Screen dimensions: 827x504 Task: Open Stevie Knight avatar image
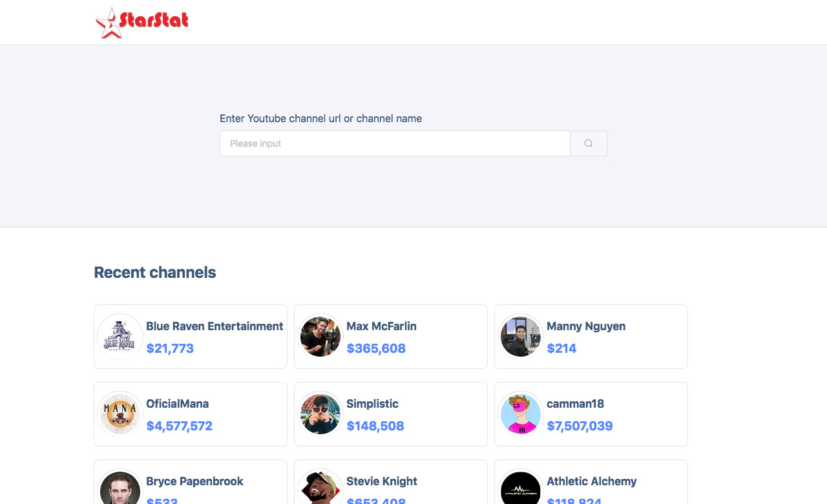pyautogui.click(x=320, y=487)
